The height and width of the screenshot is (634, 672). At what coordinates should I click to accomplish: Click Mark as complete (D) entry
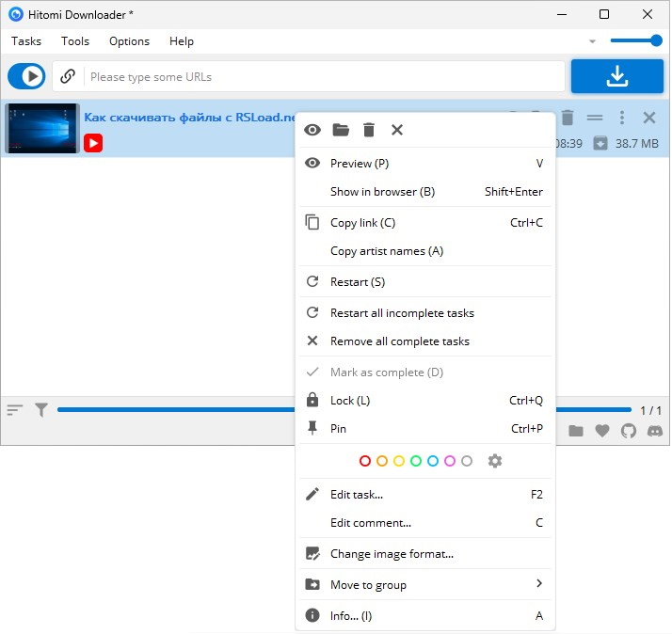[x=424, y=372]
